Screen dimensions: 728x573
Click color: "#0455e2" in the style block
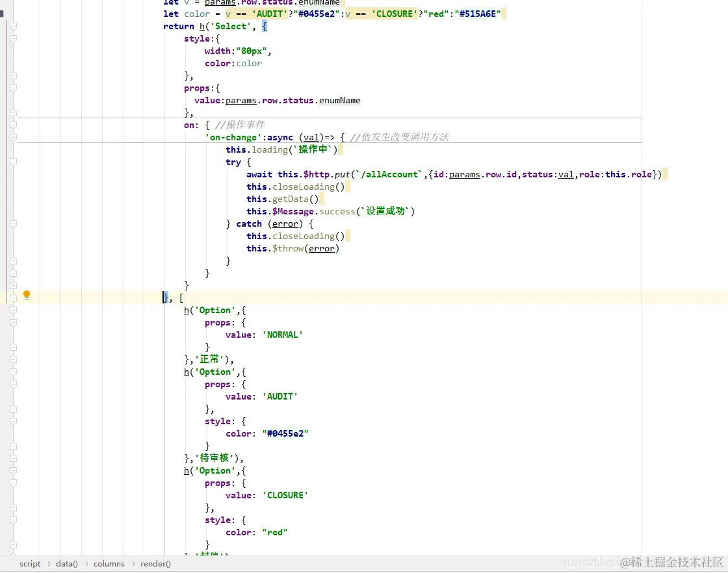point(266,433)
